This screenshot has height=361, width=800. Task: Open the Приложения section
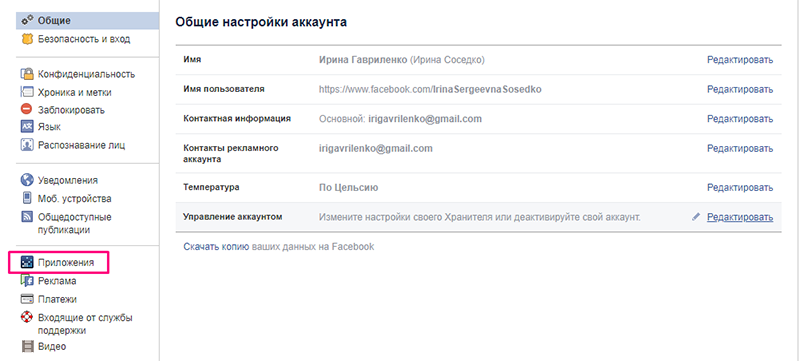(66, 263)
